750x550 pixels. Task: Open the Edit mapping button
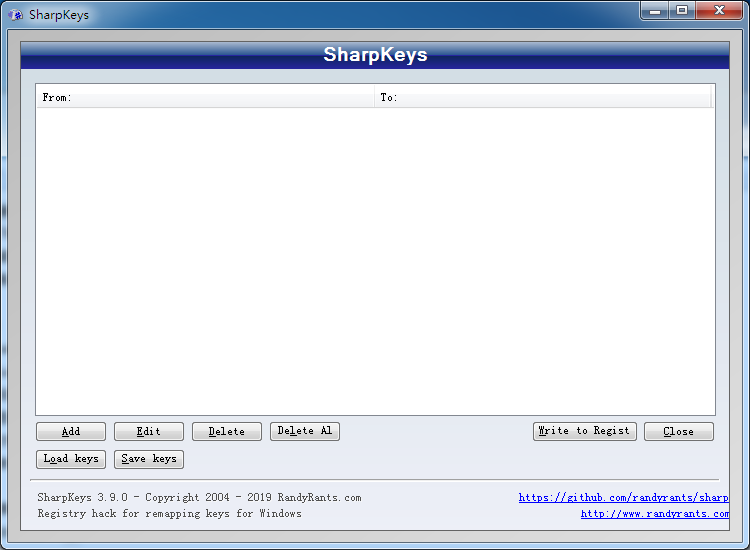[x=149, y=431]
